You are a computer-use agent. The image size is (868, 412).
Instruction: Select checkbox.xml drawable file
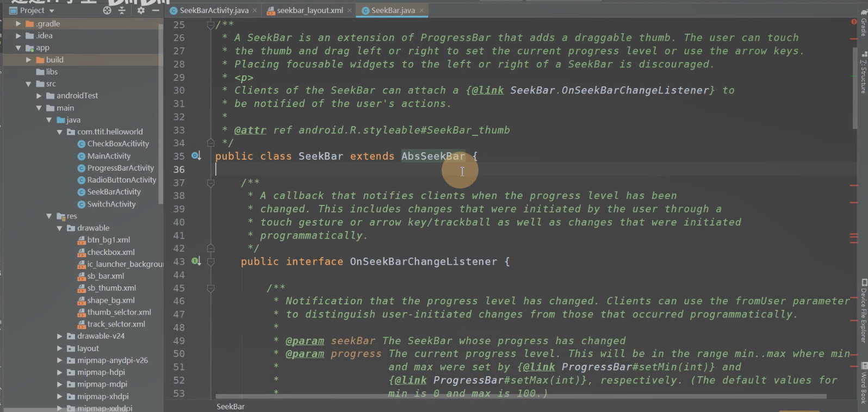click(106, 252)
